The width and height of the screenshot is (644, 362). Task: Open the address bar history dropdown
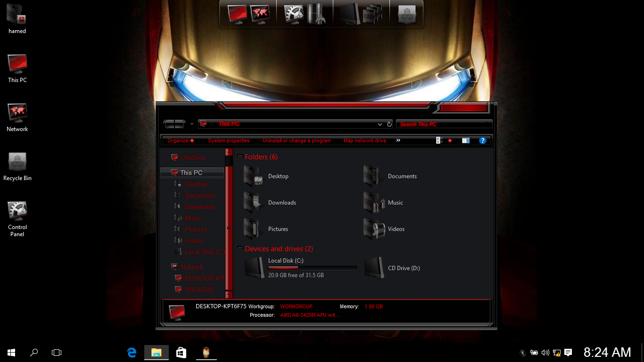[x=380, y=124]
